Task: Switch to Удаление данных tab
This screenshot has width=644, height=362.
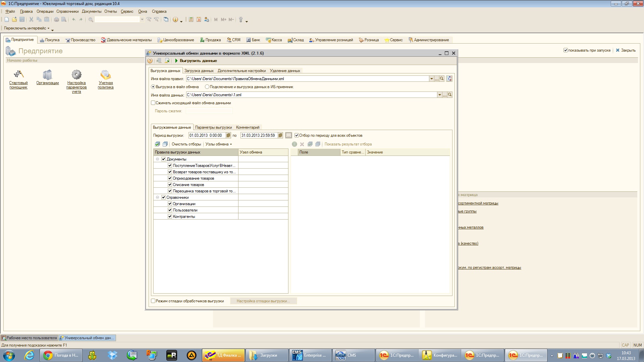Action: tap(285, 71)
